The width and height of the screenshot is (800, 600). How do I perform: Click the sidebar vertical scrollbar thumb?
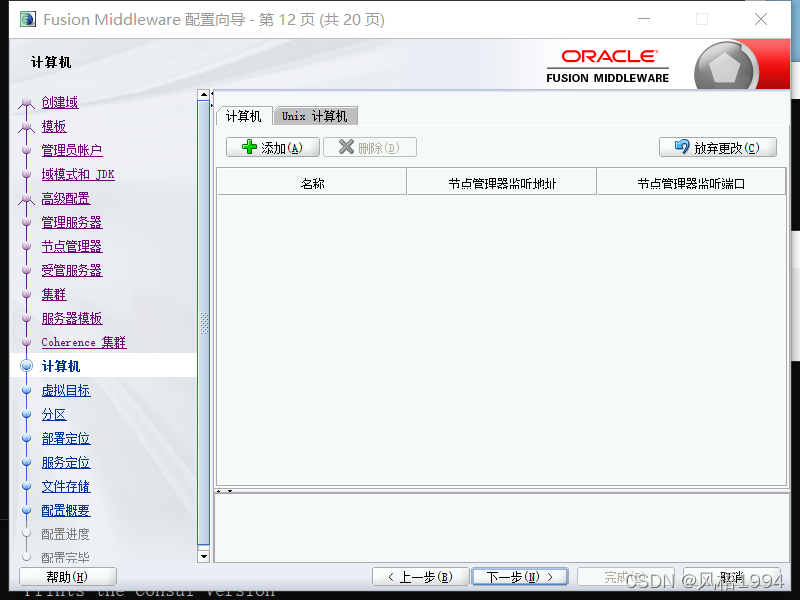click(x=204, y=323)
